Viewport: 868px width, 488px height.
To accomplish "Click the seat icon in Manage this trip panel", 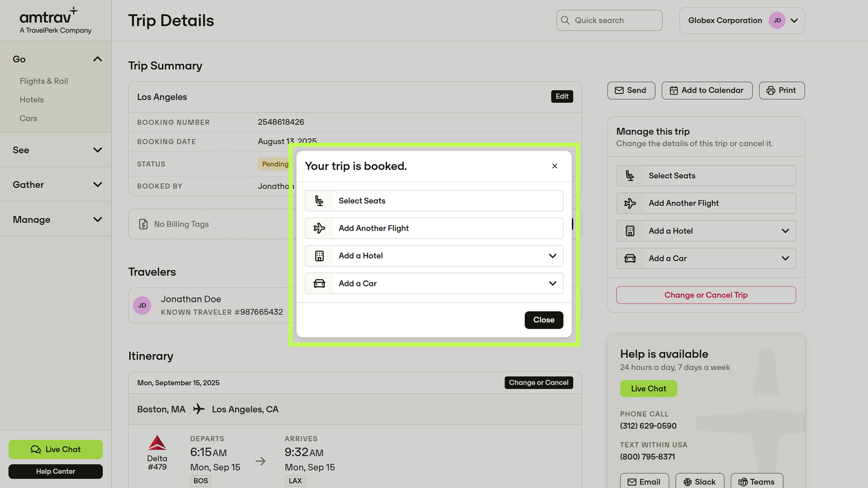I will click(630, 176).
